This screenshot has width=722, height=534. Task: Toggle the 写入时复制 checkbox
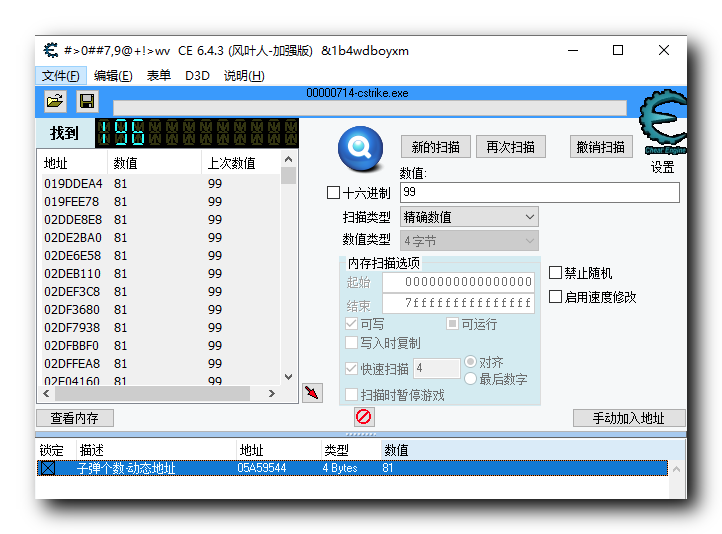[x=351, y=342]
